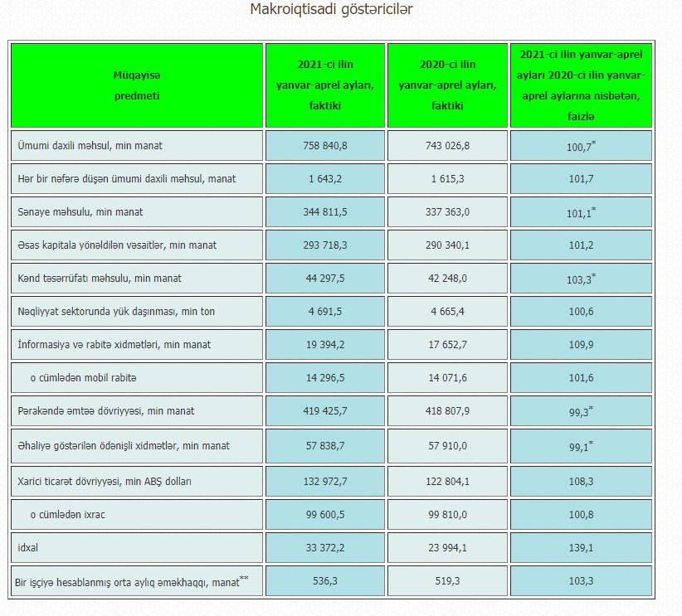682x616 pixels.
Task: Select the 'Ümumi daxili məhsul, min manat' row label
Action: pyautogui.click(x=90, y=146)
